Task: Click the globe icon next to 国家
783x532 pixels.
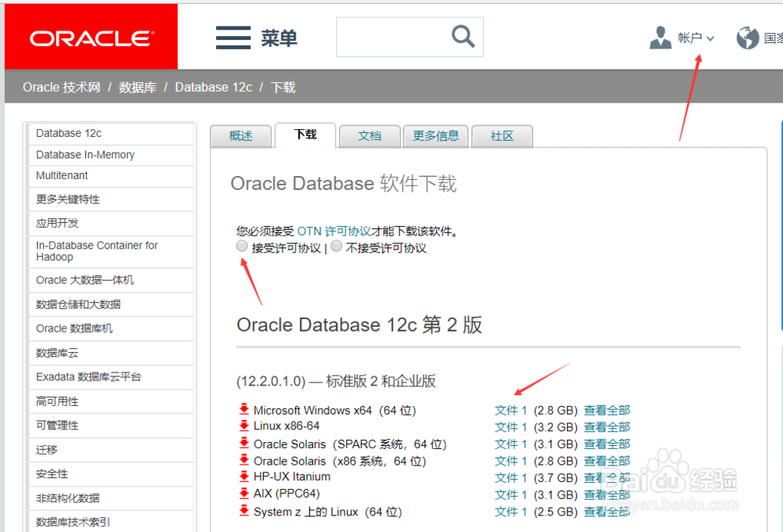Action: tap(747, 37)
